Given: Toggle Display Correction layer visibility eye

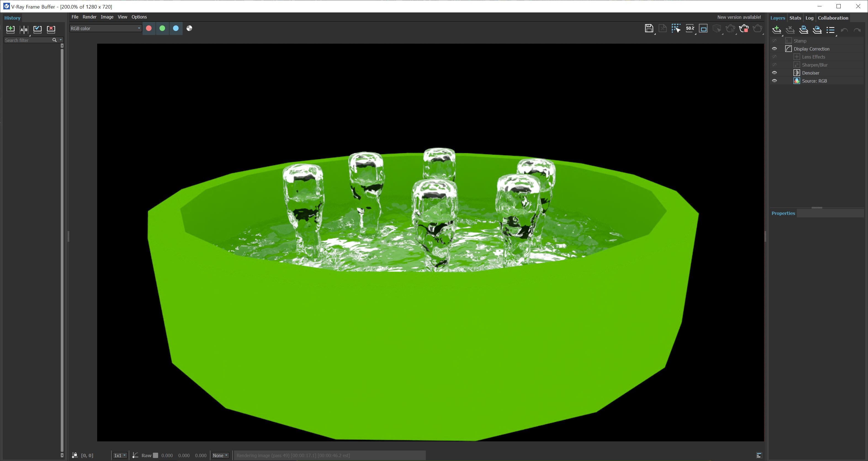Looking at the screenshot, I should [x=774, y=49].
